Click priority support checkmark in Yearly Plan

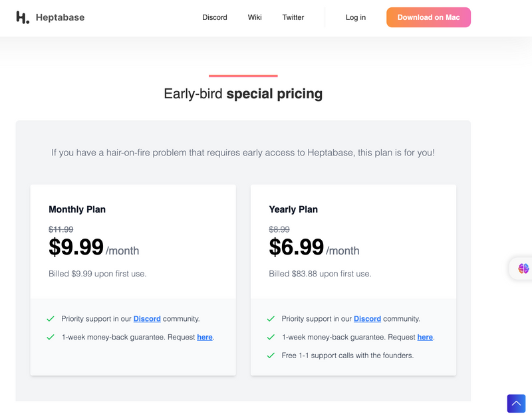click(271, 319)
